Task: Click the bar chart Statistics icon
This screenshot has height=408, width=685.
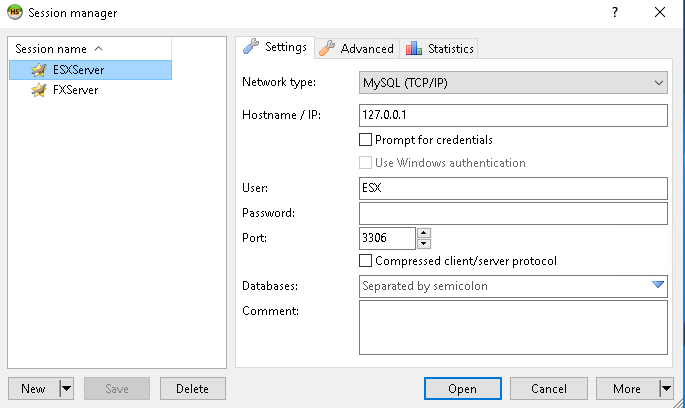Action: pos(414,48)
